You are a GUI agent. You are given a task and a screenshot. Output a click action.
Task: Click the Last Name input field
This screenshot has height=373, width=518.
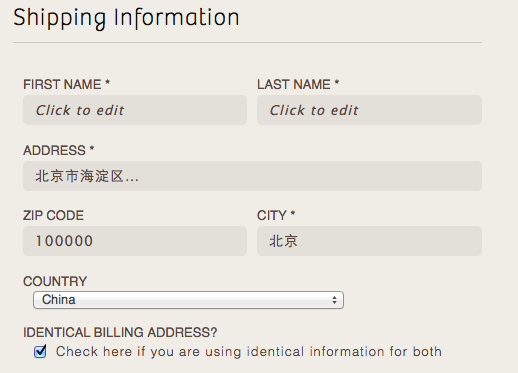point(369,110)
